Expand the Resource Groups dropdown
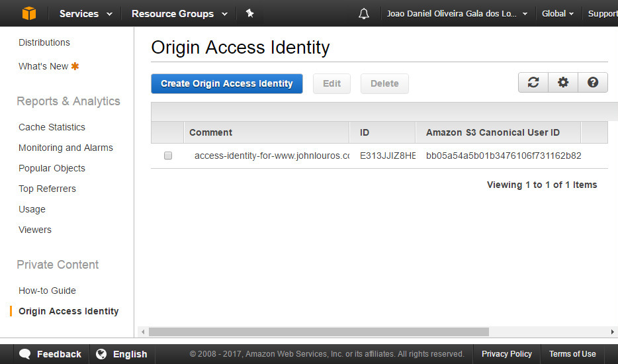This screenshot has height=364, width=618. point(179,14)
